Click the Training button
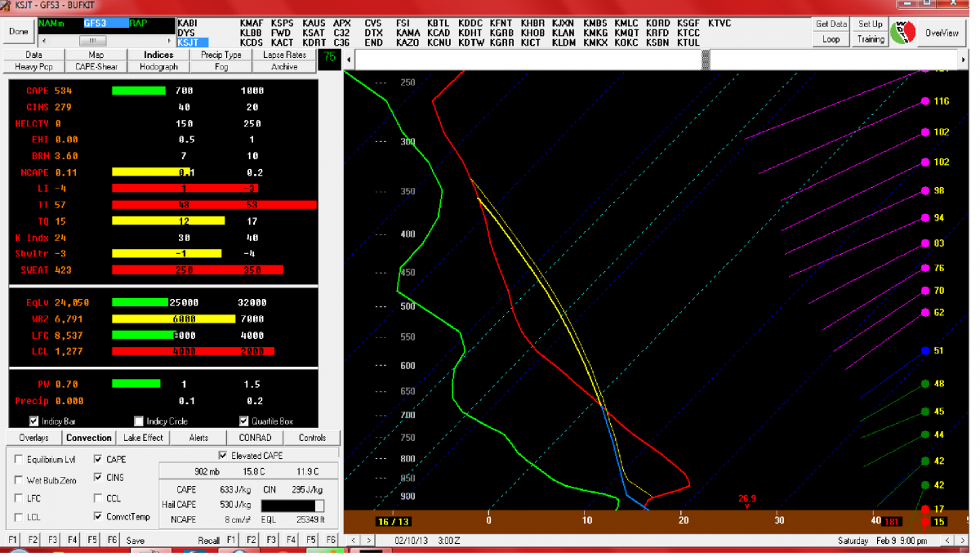Image resolution: width=980 pixels, height=557 pixels. point(871,38)
